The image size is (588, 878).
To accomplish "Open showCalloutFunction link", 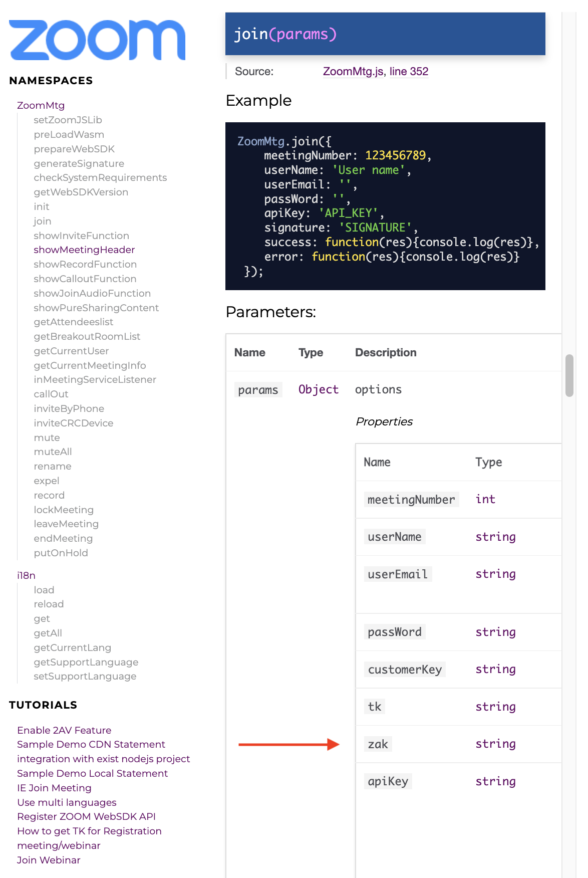I will (85, 279).
